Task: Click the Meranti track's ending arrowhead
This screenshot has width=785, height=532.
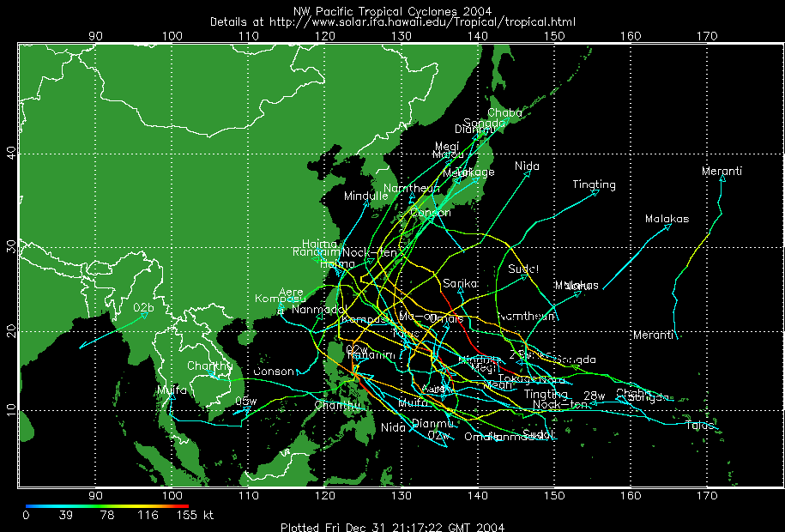Action: pyautogui.click(x=722, y=178)
